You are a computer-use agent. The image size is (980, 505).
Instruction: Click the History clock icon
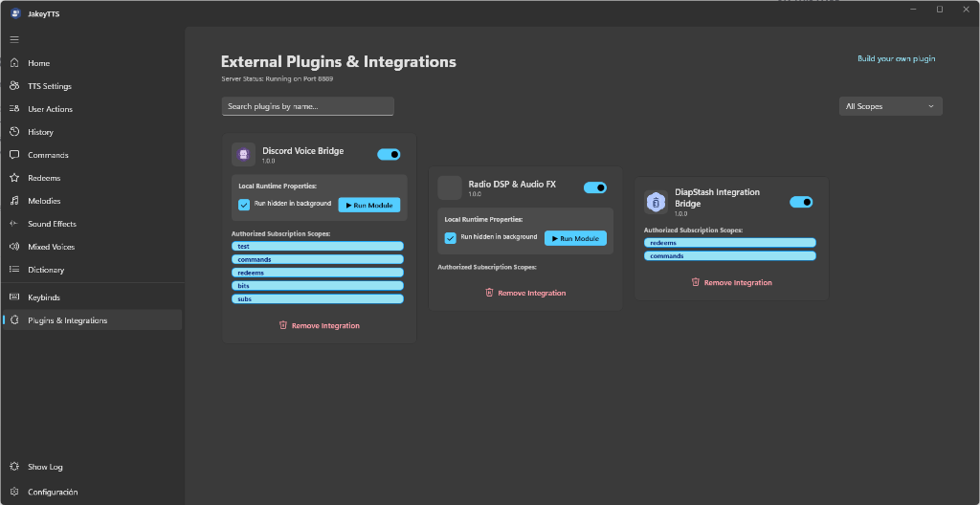click(14, 132)
